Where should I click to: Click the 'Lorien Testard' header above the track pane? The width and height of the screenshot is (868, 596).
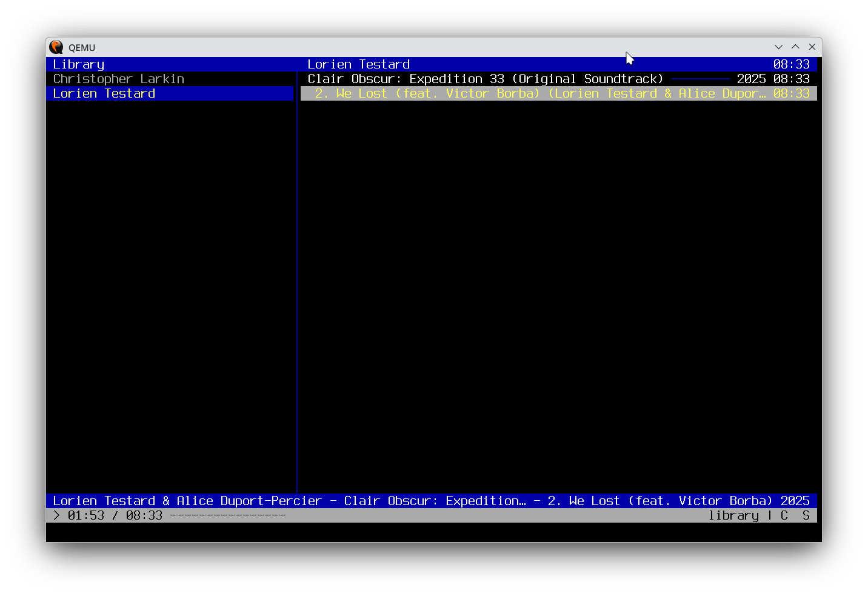click(x=359, y=64)
